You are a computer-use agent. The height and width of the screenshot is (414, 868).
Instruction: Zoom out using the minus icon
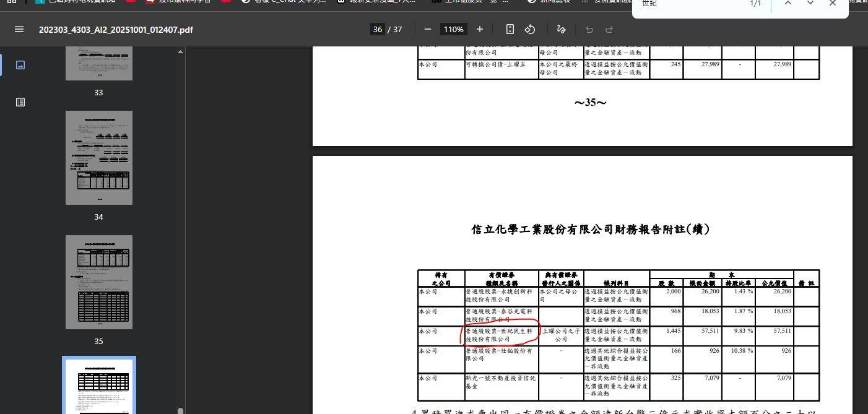(428, 29)
